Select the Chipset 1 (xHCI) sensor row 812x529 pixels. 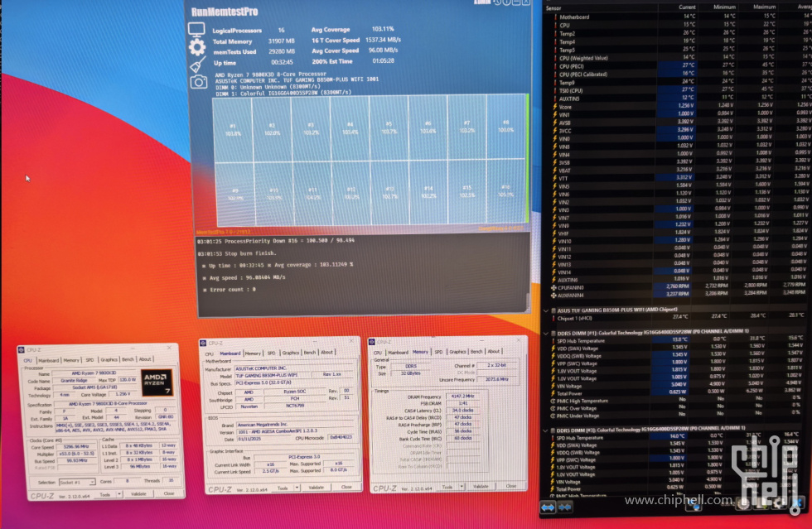click(x=679, y=318)
